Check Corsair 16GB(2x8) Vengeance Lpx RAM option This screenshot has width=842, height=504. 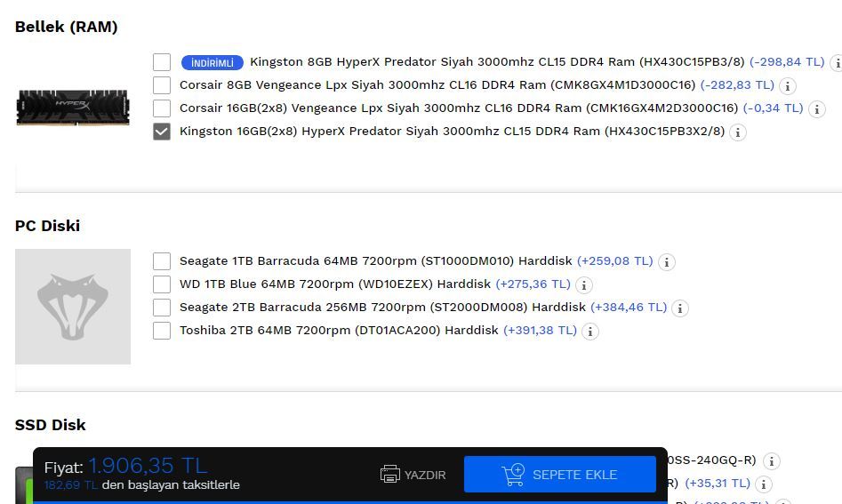162,108
